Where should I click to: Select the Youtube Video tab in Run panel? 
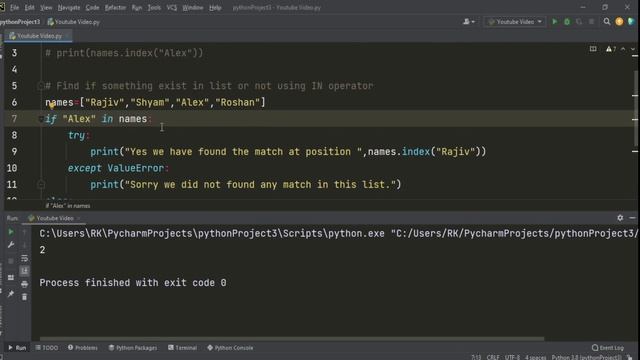(54, 218)
